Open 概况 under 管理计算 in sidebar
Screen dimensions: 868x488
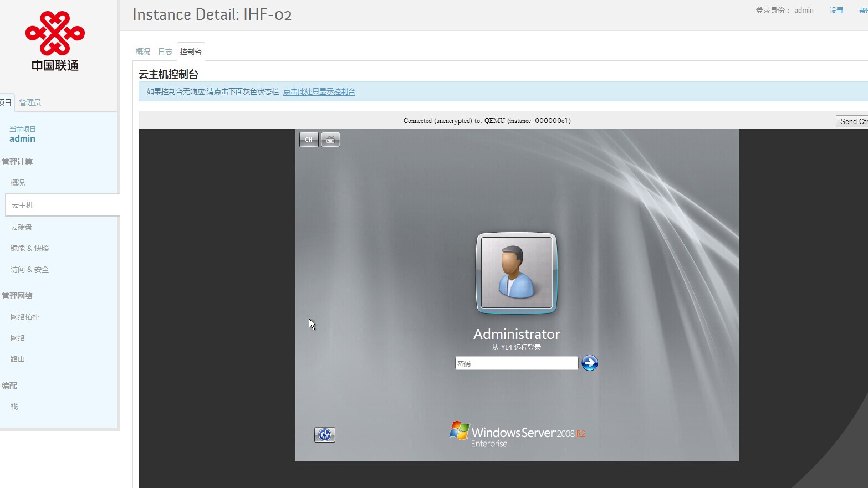pos(18,183)
